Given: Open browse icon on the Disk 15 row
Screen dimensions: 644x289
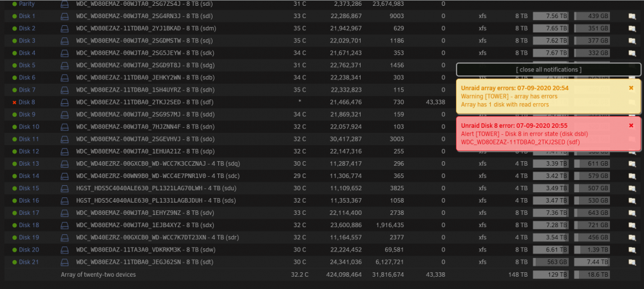Looking at the screenshot, I should pyautogui.click(x=632, y=188).
